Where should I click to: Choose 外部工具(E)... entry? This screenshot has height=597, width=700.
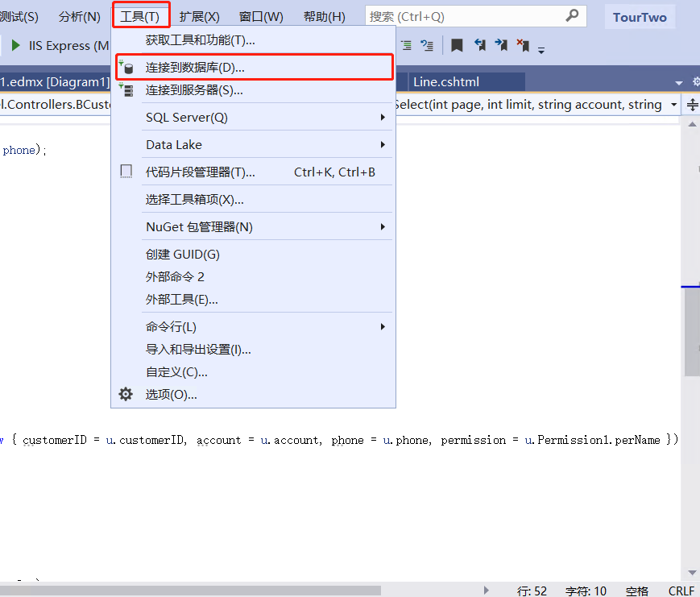253,300
